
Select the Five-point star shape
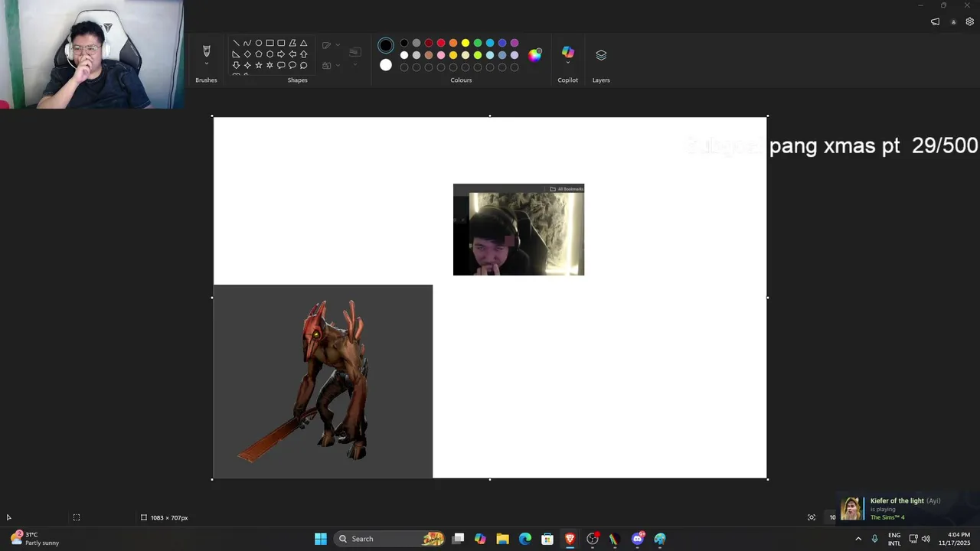(x=259, y=65)
